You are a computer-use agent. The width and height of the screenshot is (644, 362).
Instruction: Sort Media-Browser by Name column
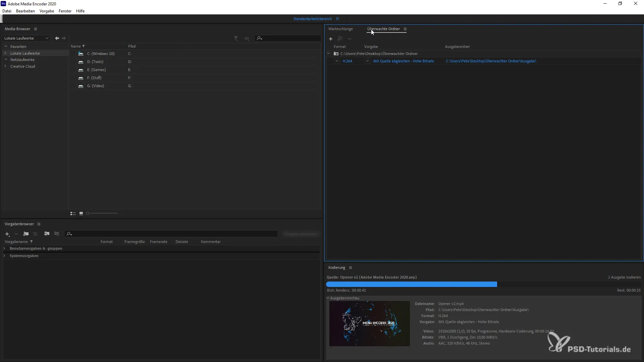pos(77,46)
